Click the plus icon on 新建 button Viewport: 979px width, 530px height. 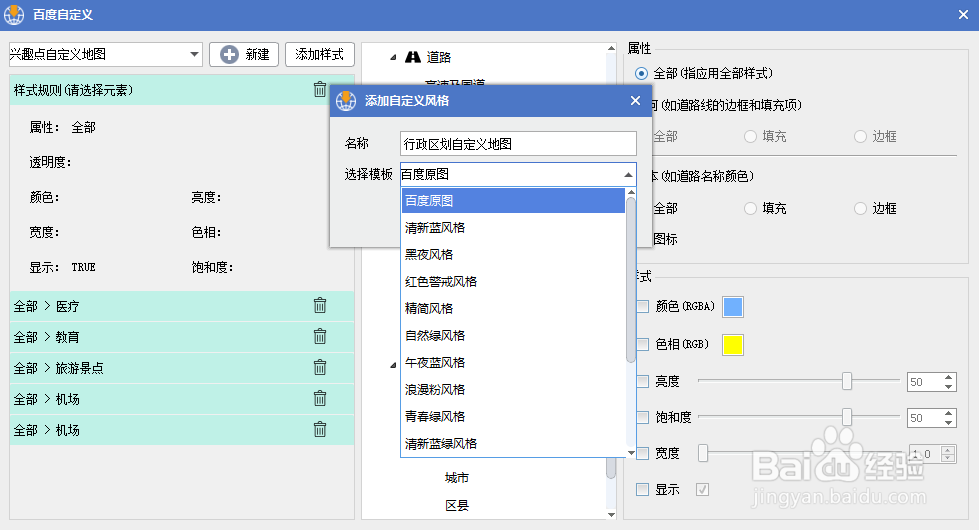[x=229, y=54]
